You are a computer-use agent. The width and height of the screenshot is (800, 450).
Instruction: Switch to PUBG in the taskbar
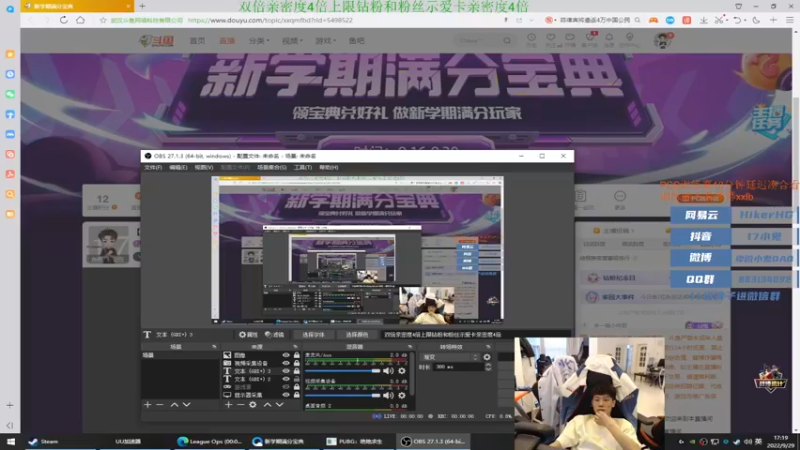tap(357, 441)
